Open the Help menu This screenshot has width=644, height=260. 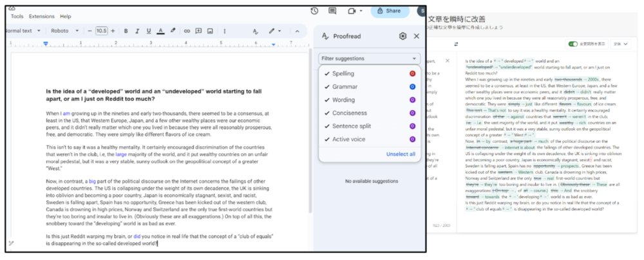coord(65,16)
